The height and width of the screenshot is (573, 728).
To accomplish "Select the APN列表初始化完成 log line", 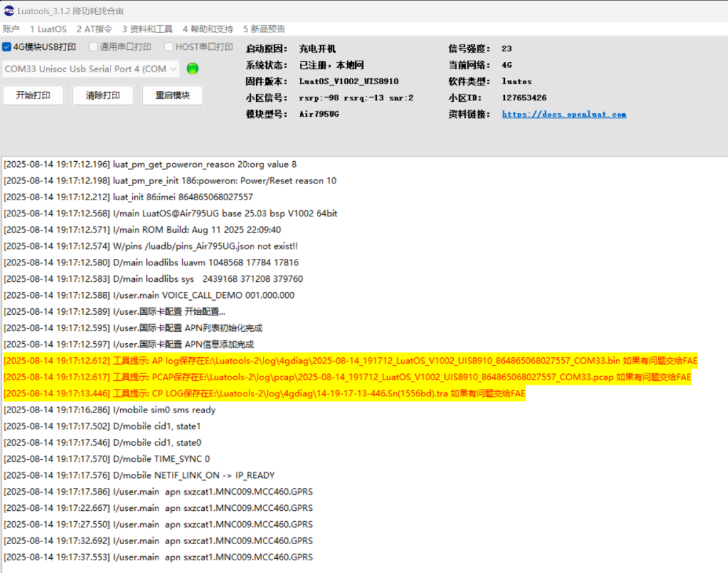I will pyautogui.click(x=133, y=328).
